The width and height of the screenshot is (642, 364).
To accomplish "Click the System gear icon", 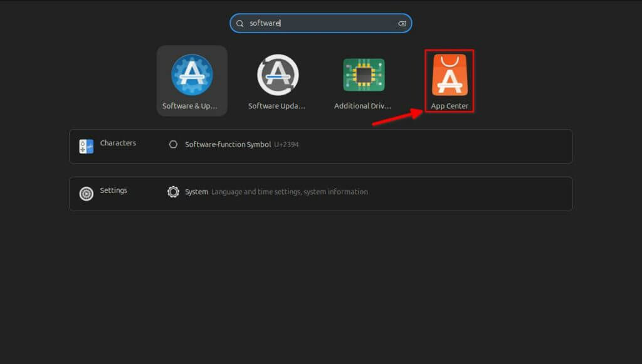I will [173, 192].
